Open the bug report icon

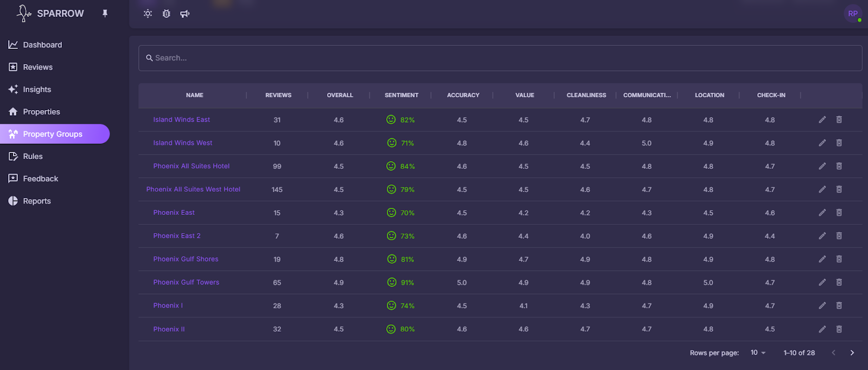(167, 14)
